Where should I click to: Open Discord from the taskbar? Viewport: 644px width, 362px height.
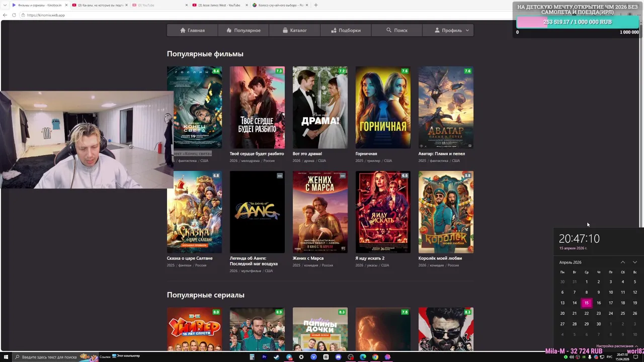(338, 357)
